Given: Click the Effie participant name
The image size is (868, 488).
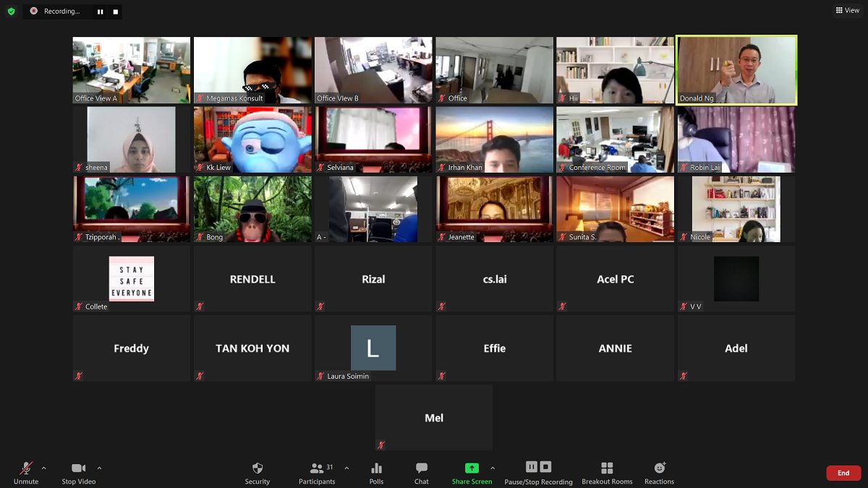Looking at the screenshot, I should coord(495,348).
